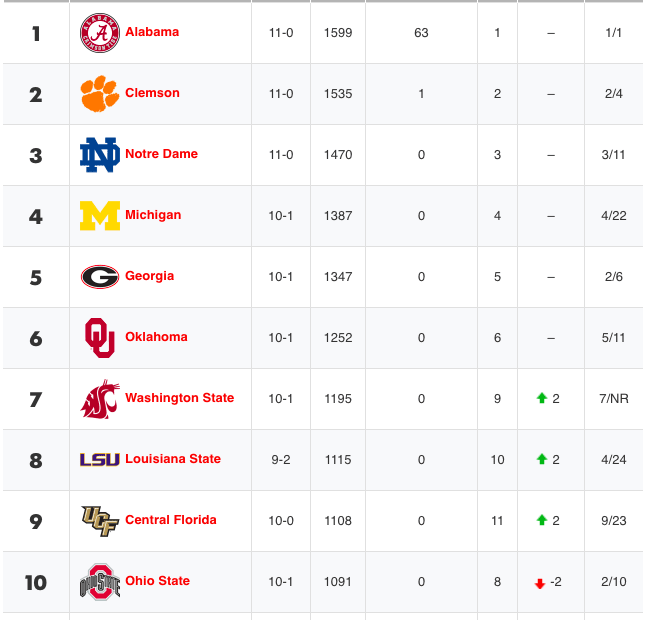Click the Michigan yellow M logo

(x=100, y=216)
